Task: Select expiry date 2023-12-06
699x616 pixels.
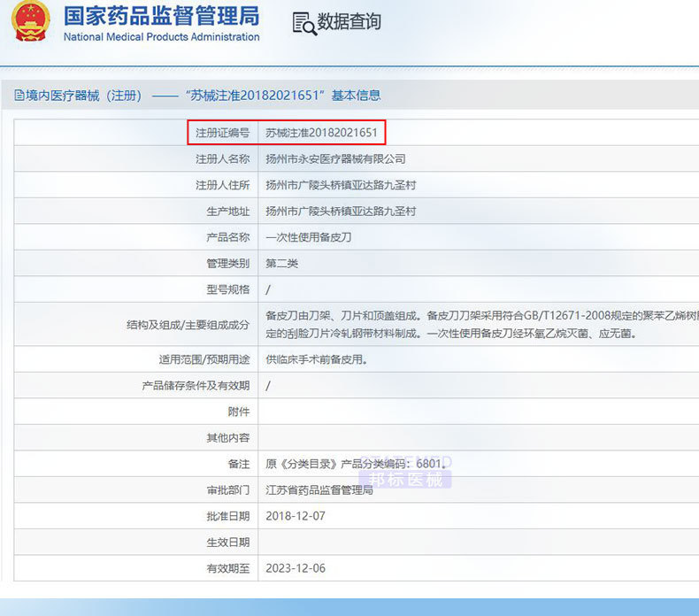Action: (296, 569)
